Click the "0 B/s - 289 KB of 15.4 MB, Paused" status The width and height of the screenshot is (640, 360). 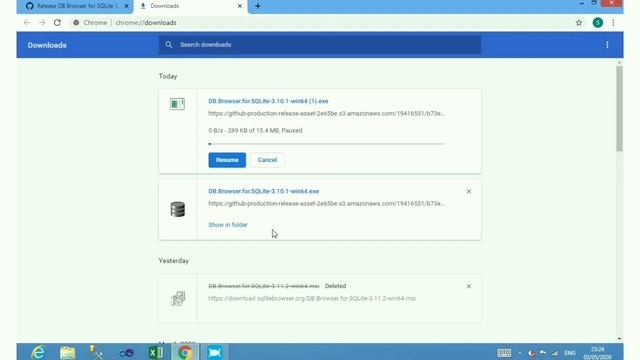[255, 131]
